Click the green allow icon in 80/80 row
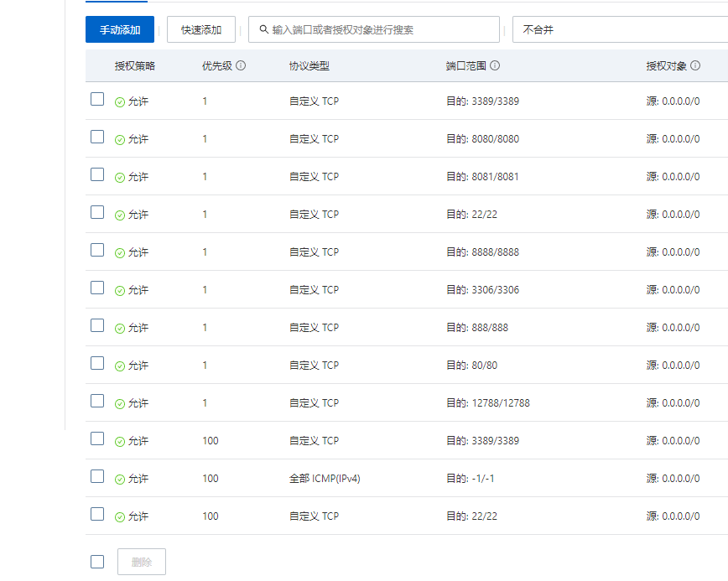728x581 pixels. 120,366
